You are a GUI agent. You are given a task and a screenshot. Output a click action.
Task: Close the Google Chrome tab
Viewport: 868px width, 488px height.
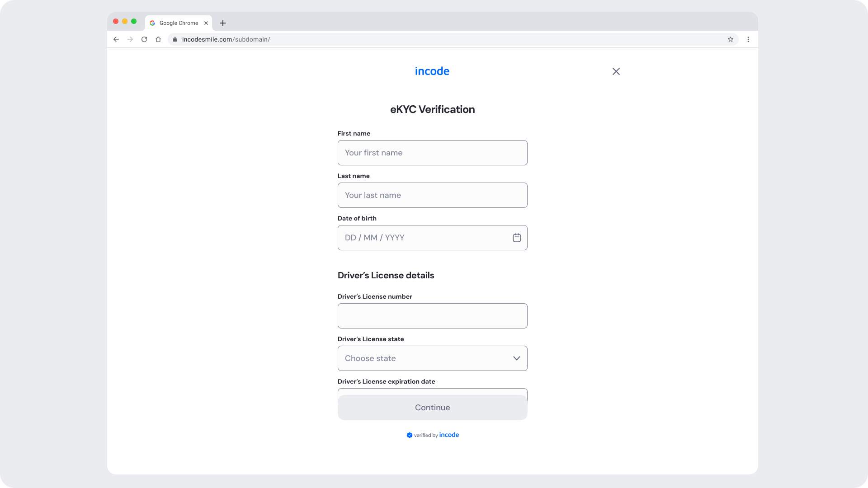click(206, 23)
